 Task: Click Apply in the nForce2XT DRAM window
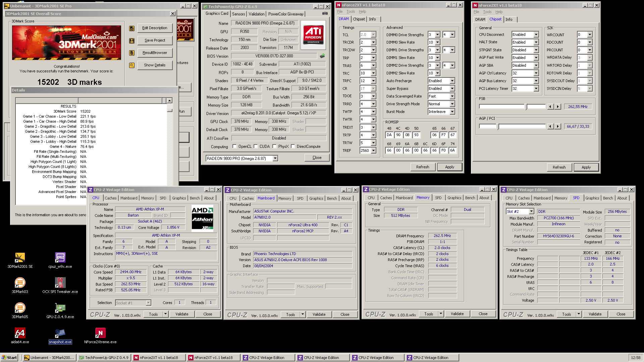tap(449, 167)
